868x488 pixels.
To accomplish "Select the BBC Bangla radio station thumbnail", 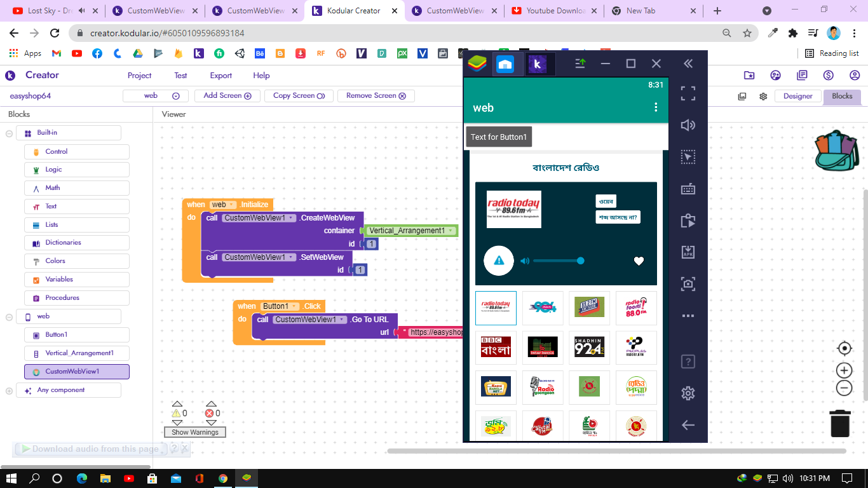I will click(496, 348).
